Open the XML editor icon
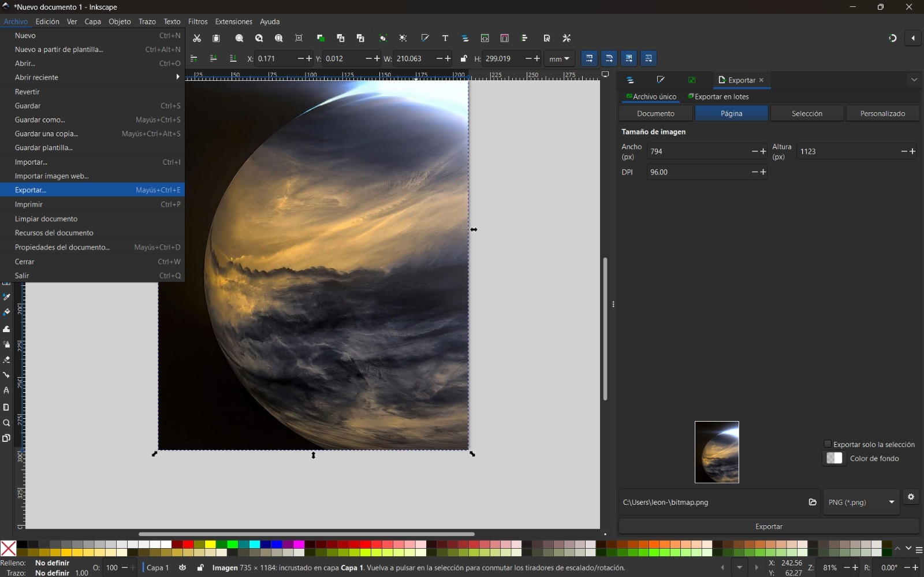This screenshot has width=924, height=577. 485,38
